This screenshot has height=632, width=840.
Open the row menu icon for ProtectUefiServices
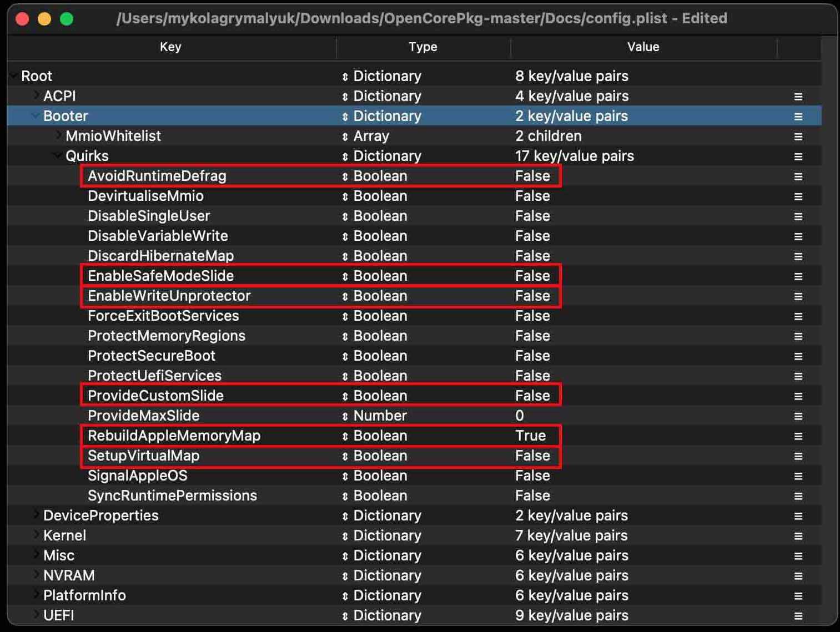point(798,376)
